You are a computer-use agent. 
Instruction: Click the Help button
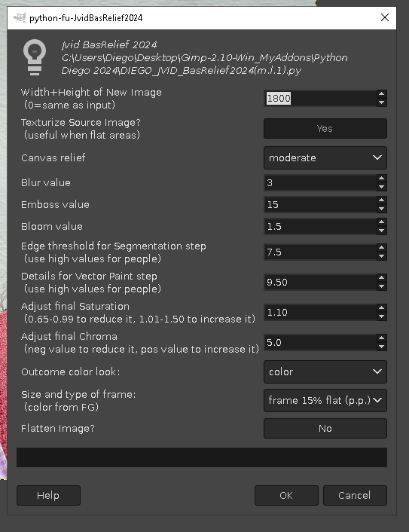tap(48, 495)
